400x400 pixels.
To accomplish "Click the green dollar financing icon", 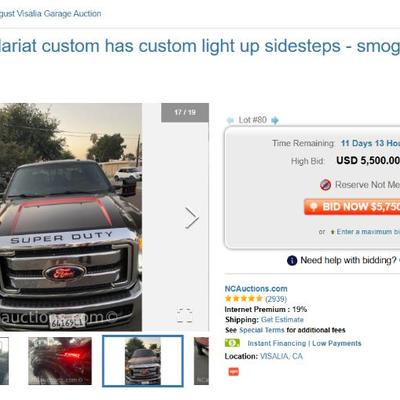I will point(232,343).
